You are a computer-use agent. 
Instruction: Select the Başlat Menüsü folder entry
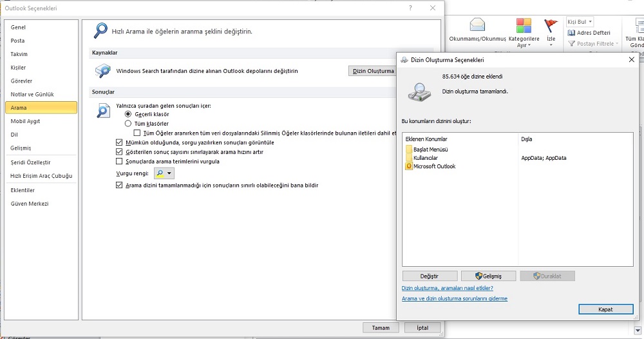pos(427,149)
